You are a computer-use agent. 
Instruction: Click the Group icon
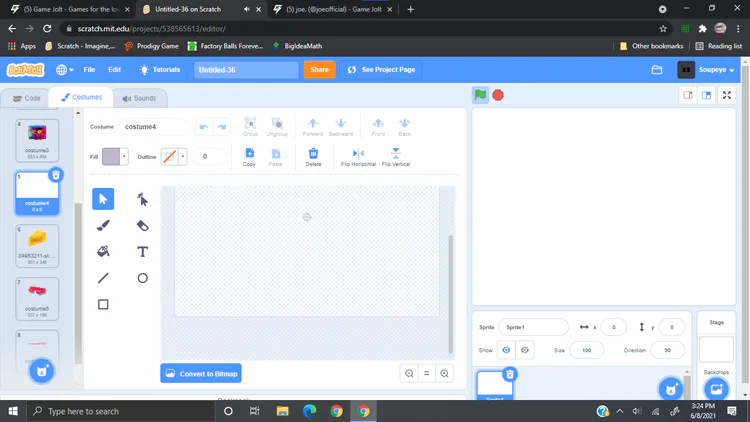click(250, 127)
